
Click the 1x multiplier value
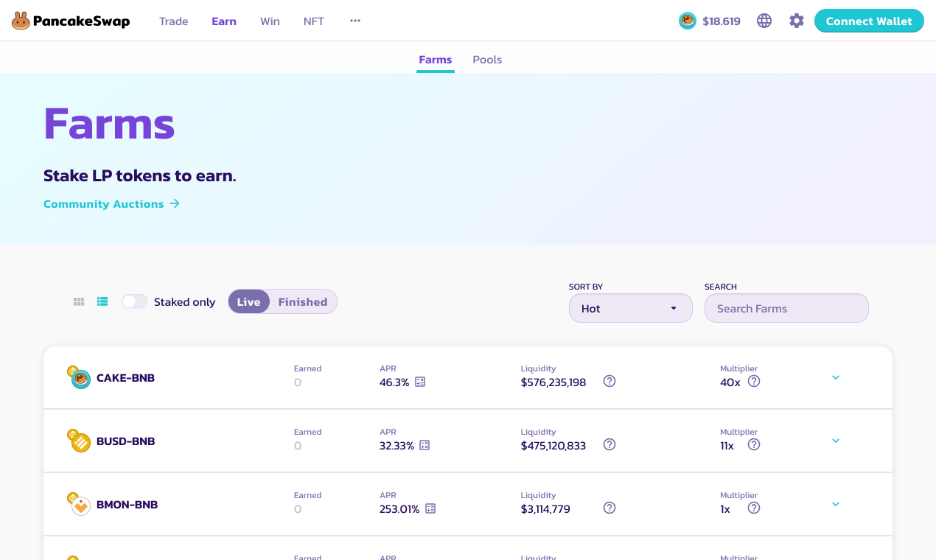[725, 509]
